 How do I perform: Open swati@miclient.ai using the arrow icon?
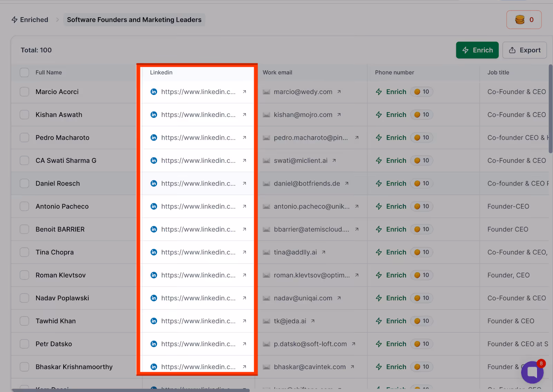[x=334, y=160]
